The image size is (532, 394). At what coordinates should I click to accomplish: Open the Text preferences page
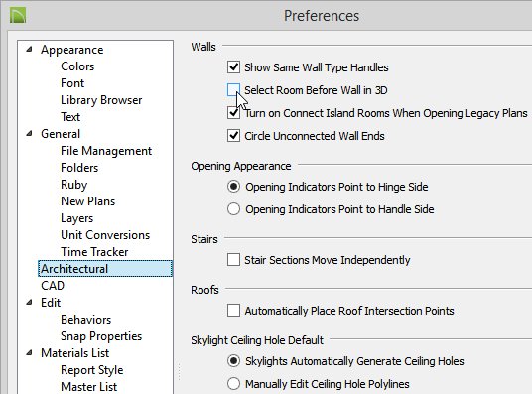tap(70, 117)
